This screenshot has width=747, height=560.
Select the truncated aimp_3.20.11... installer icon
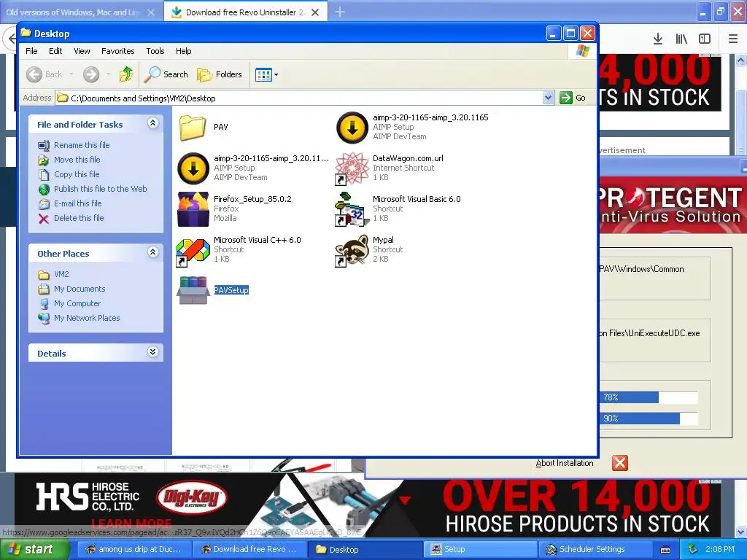pos(193,168)
